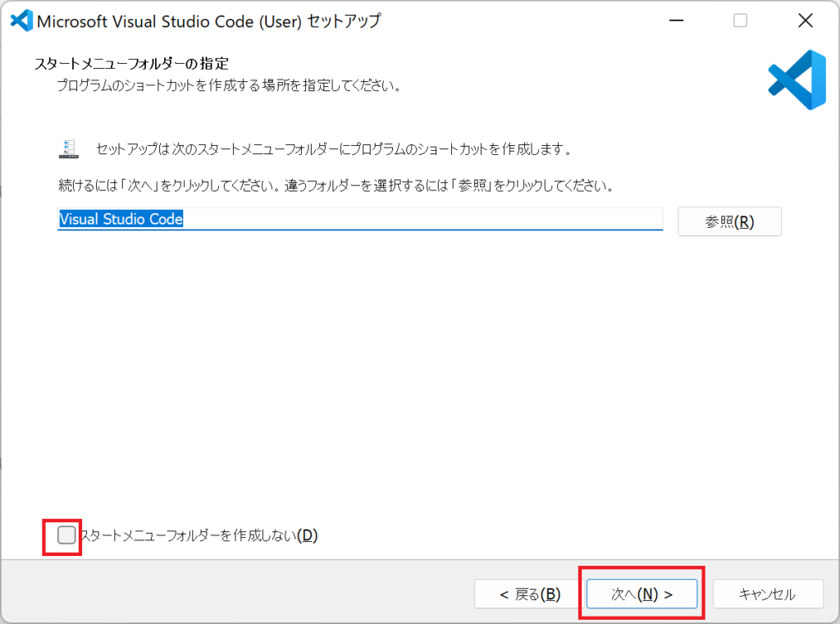Cancel setup with キャンセル button
Image resolution: width=840 pixels, height=624 pixels.
click(768, 594)
